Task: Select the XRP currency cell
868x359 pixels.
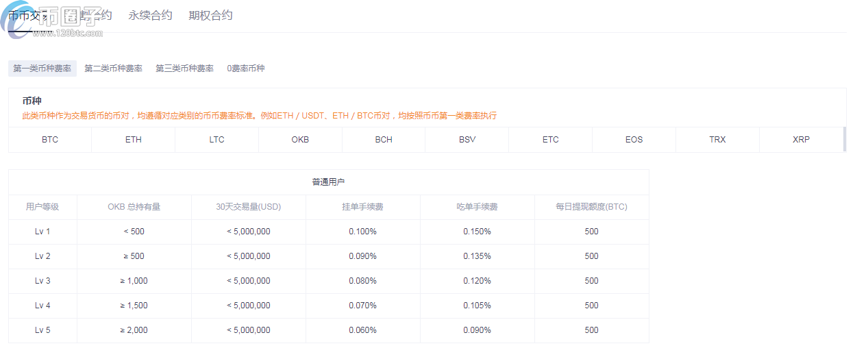Action: point(801,140)
